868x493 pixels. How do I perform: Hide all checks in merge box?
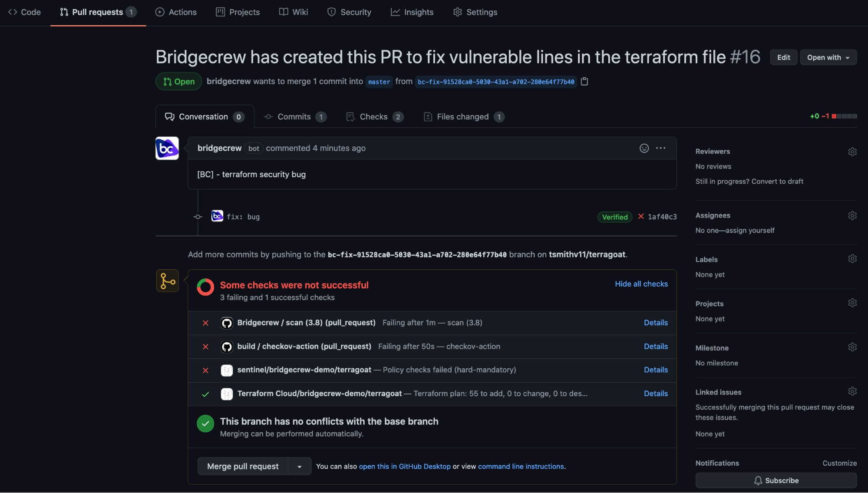641,284
